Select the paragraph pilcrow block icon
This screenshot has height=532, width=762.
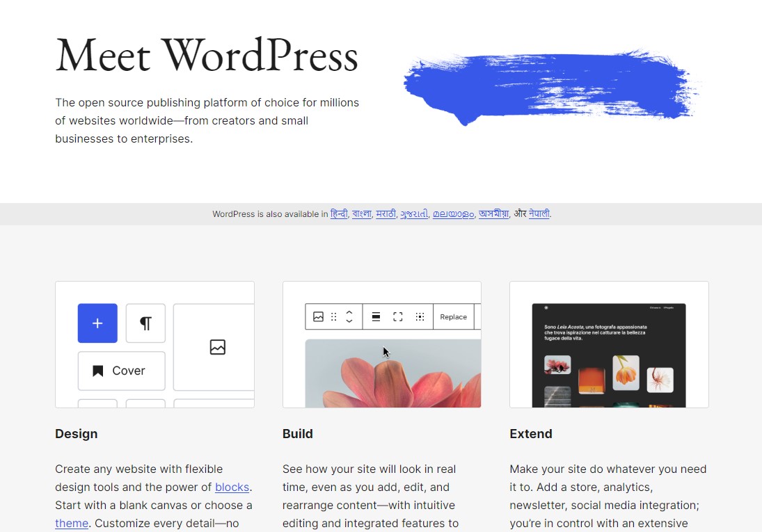tap(145, 323)
